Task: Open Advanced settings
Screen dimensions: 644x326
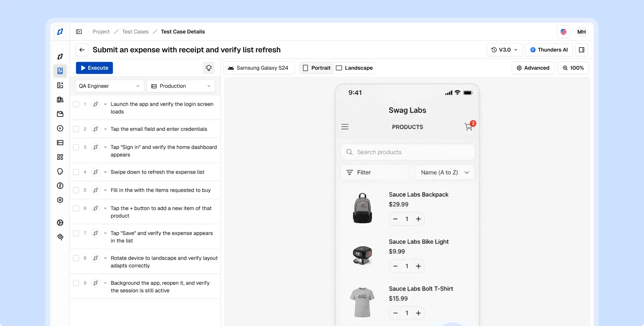Action: pyautogui.click(x=533, y=68)
